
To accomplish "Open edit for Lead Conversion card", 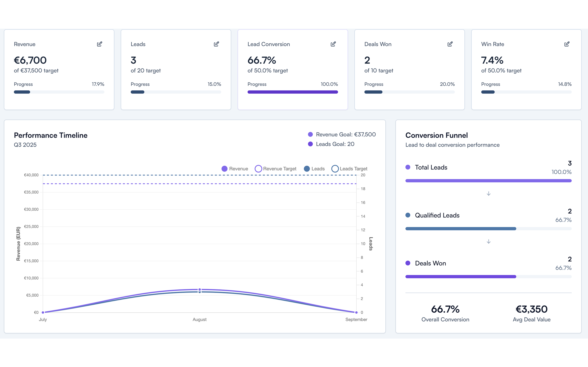I will tap(333, 44).
